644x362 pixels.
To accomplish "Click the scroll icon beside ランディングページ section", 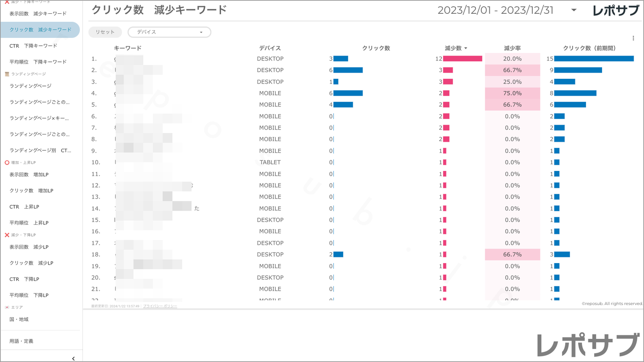I will click(x=7, y=74).
